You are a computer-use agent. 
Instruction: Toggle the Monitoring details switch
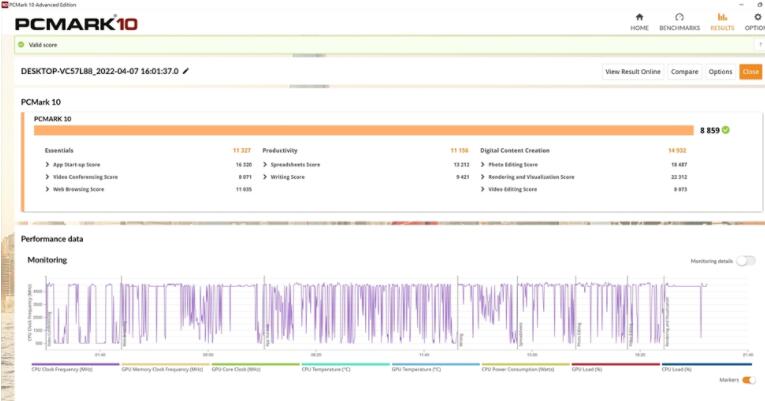[x=745, y=260]
